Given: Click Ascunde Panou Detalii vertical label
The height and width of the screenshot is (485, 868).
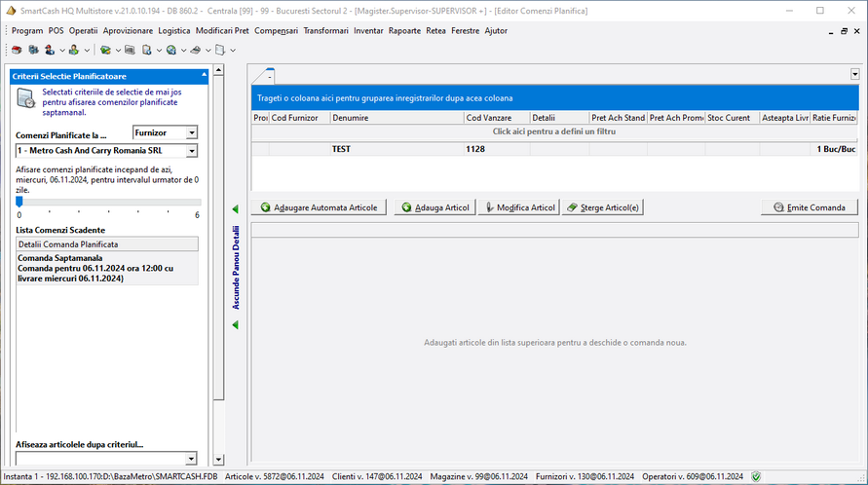Looking at the screenshot, I should [236, 268].
